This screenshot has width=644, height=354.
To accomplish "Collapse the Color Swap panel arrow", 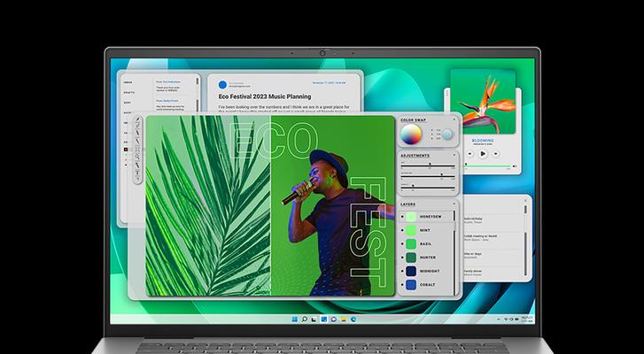I will (x=454, y=119).
